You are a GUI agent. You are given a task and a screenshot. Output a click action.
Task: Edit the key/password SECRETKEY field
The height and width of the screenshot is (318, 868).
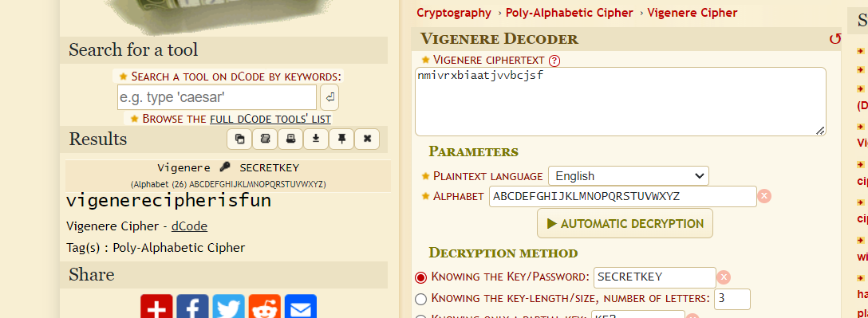pos(655,277)
